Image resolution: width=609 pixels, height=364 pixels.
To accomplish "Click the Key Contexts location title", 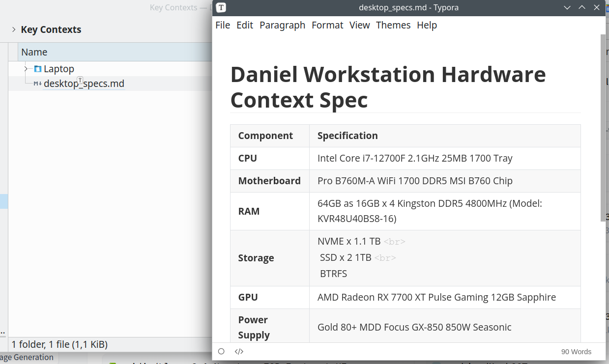I will (x=51, y=29).
